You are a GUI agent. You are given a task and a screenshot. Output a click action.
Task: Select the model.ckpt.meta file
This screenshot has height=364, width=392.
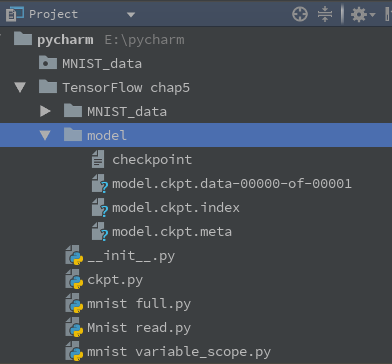click(x=172, y=232)
